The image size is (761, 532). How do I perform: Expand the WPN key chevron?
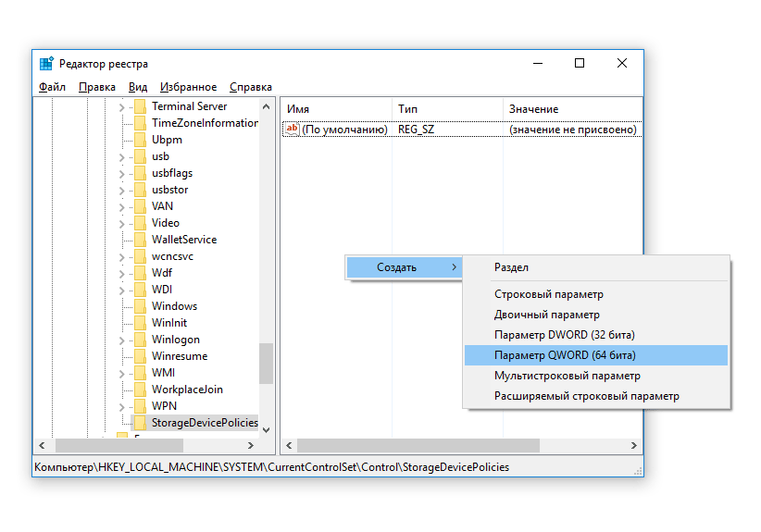121,406
